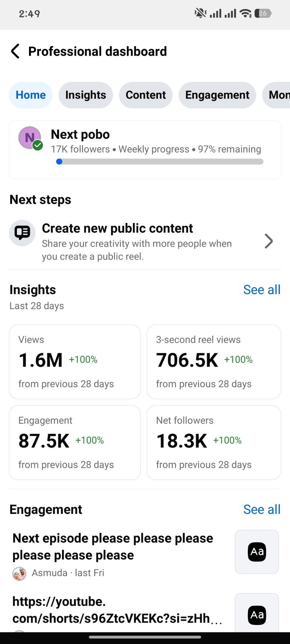Open the Engagement tab chip

pyautogui.click(x=217, y=95)
